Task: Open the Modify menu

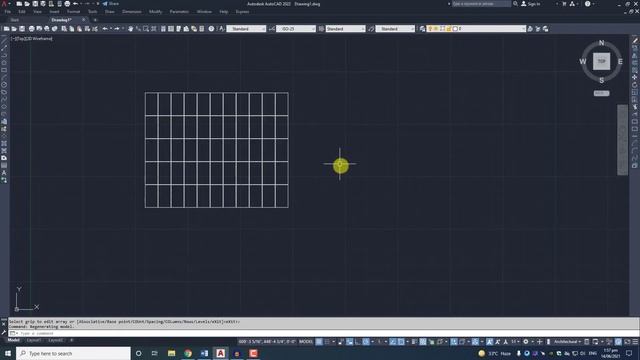Action: point(156,12)
